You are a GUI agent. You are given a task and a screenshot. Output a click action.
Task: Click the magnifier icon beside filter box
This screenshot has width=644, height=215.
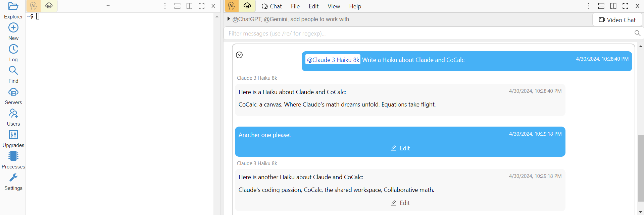tap(637, 33)
